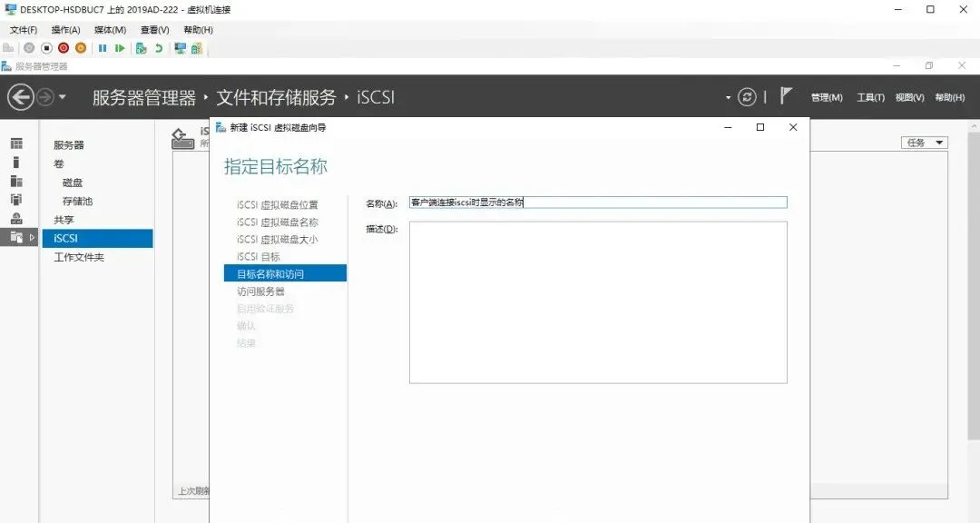
Task: Stop the VM with the black square icon
Action: click(47, 48)
